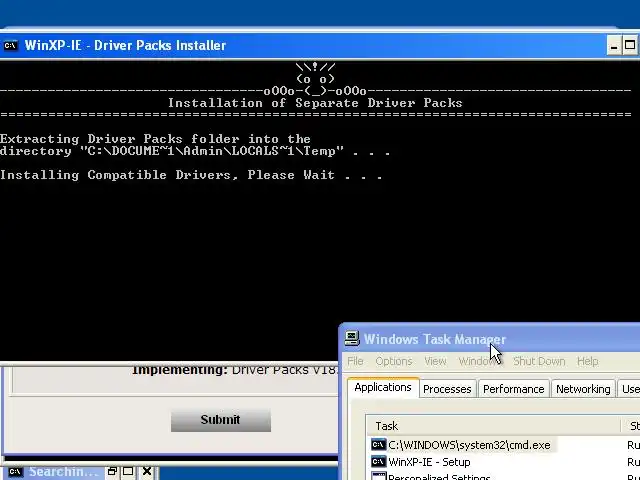This screenshot has width=640, height=480.
Task: Open Task Manager Shut Down menu
Action: click(x=539, y=361)
